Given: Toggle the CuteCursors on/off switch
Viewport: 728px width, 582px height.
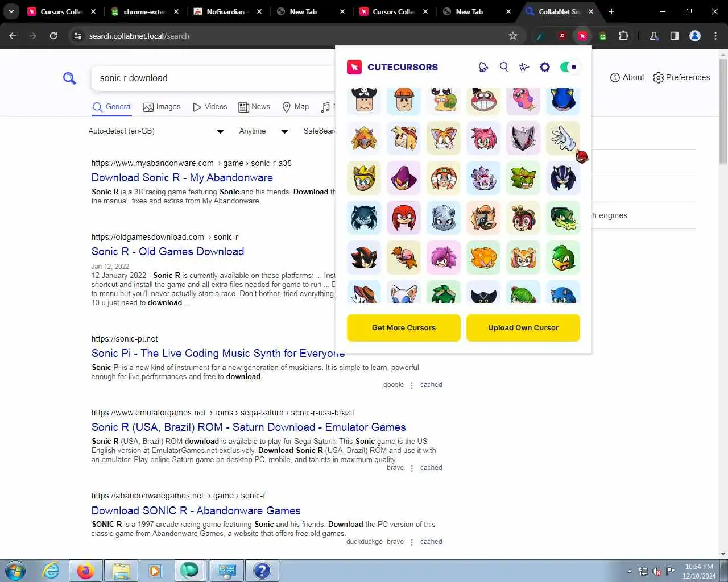Looking at the screenshot, I should click(x=569, y=67).
